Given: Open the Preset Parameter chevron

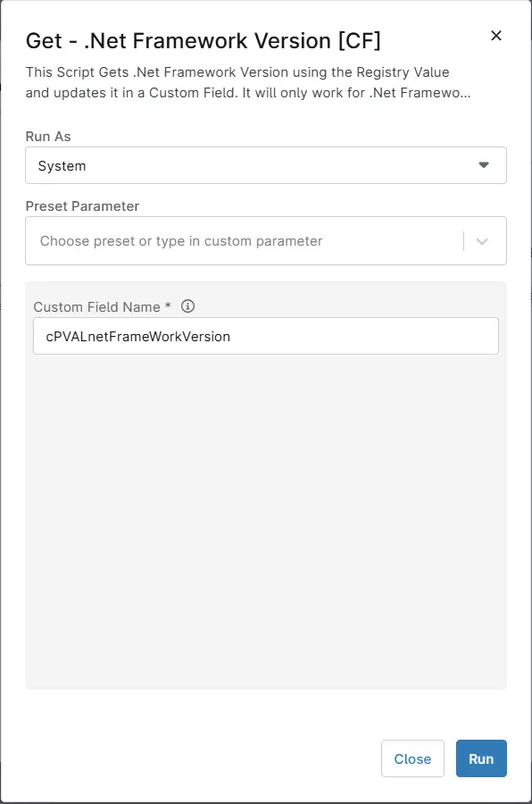Looking at the screenshot, I should [482, 241].
